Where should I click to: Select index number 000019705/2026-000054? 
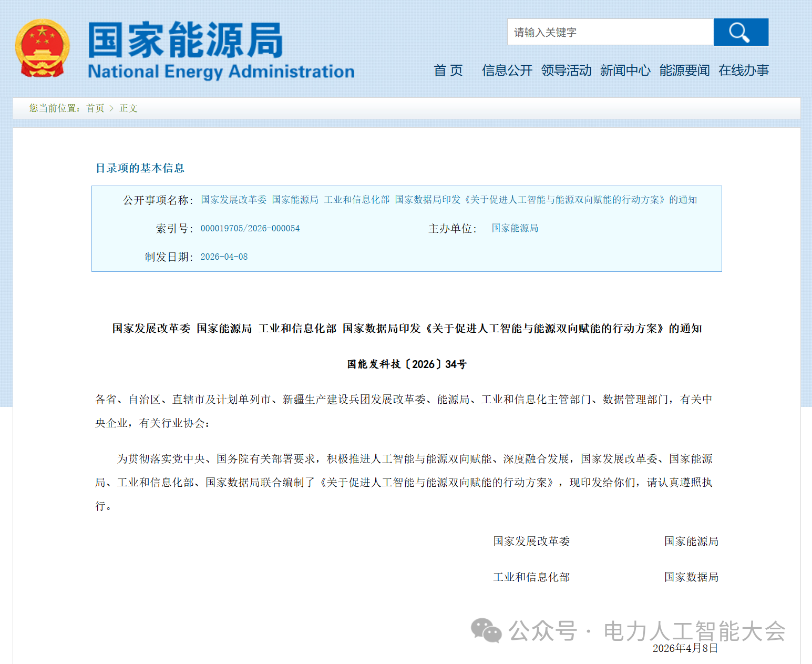click(x=250, y=228)
